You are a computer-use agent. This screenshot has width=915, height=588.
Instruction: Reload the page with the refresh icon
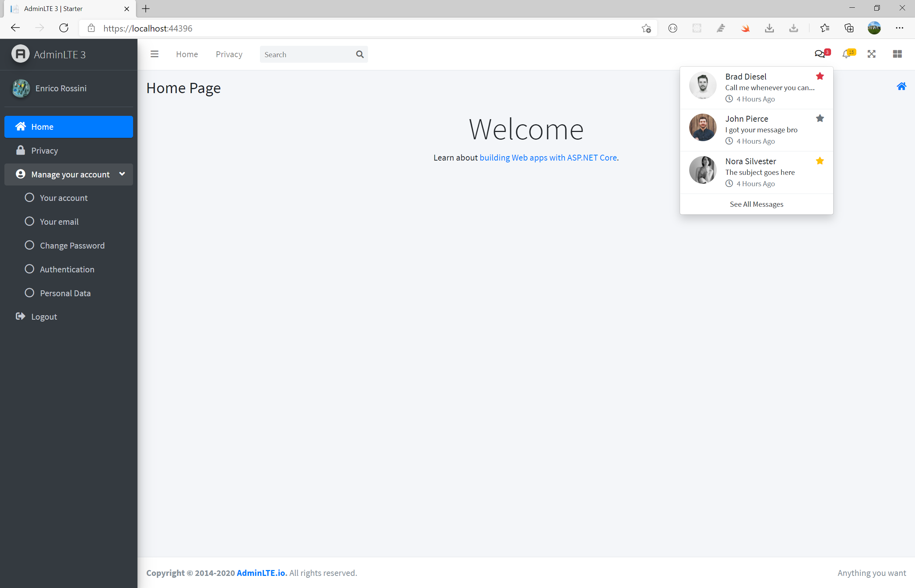coord(64,27)
